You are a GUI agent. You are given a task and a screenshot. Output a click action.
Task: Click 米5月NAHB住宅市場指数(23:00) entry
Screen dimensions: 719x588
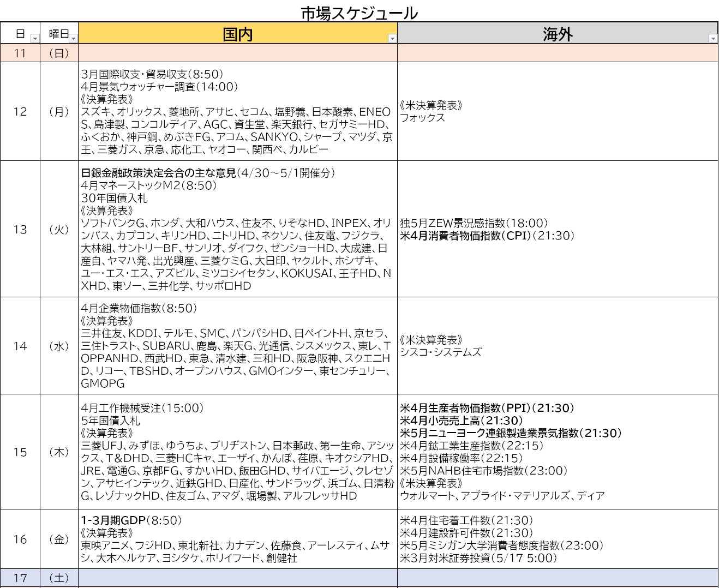click(484, 471)
